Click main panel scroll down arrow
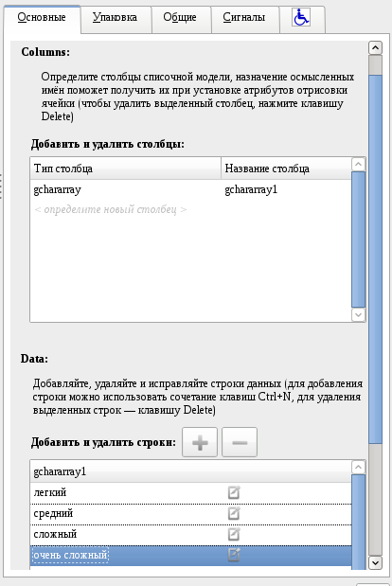392x586 pixels. point(375,563)
